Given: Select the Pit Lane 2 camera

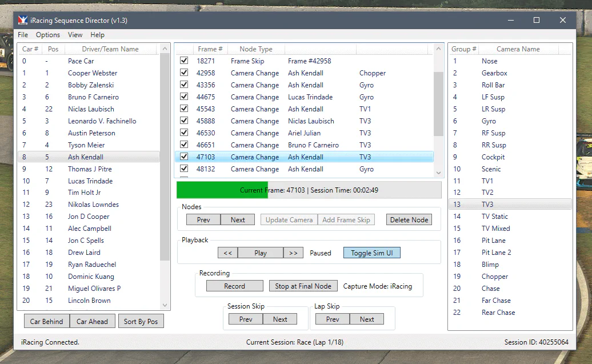Looking at the screenshot, I should point(510,252).
